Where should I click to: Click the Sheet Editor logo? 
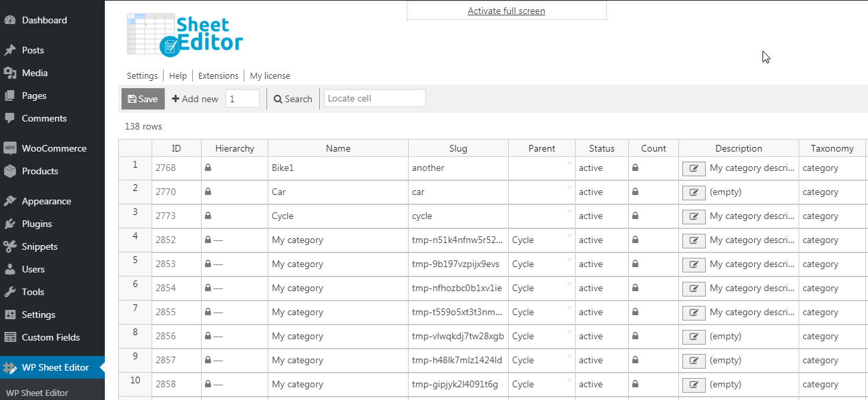coord(185,35)
